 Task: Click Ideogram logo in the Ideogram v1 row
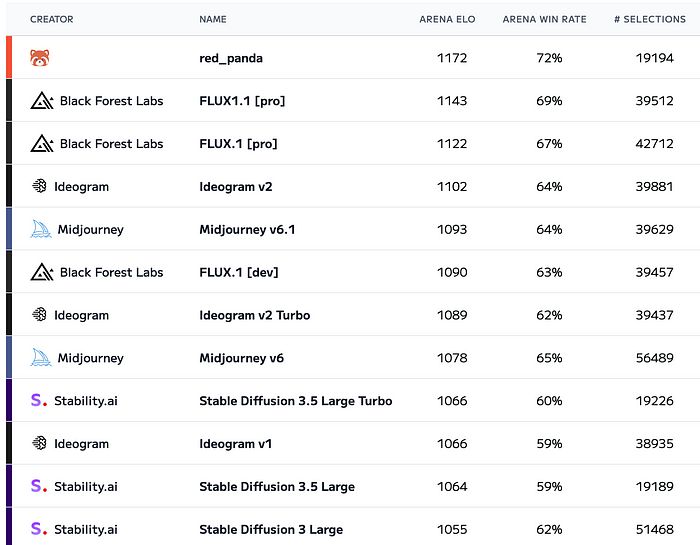tap(39, 443)
